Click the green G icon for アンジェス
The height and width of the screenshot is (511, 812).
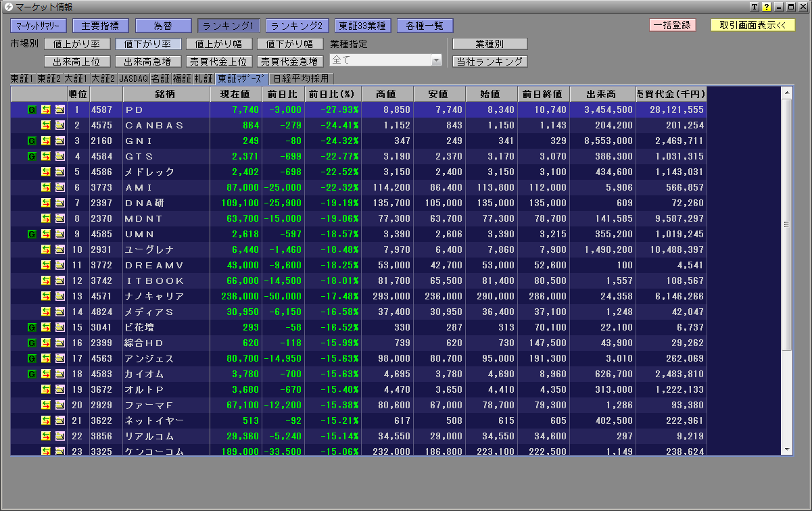click(32, 358)
